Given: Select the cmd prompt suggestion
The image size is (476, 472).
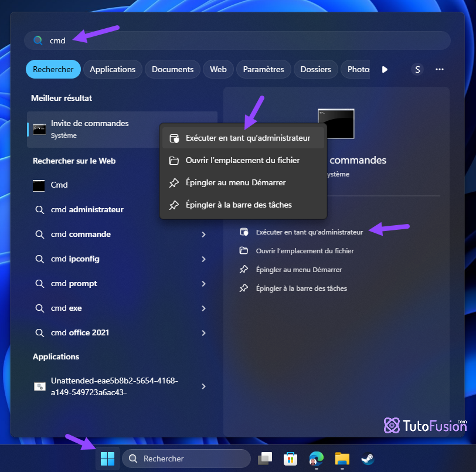Looking at the screenshot, I should tap(114, 283).
